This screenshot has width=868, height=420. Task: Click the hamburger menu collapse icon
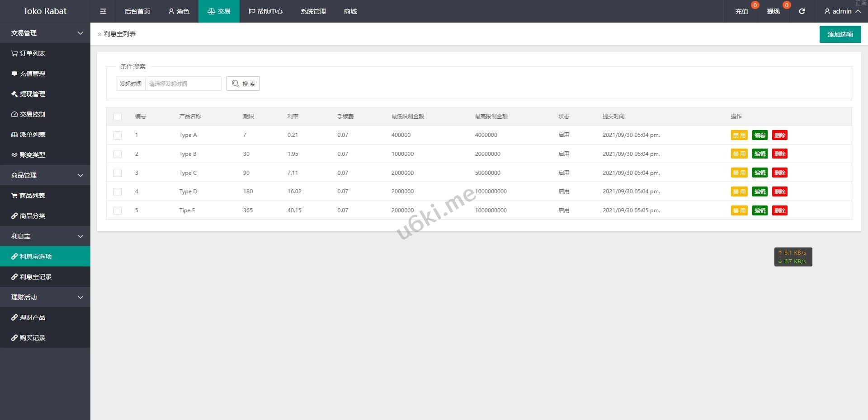[x=103, y=11]
